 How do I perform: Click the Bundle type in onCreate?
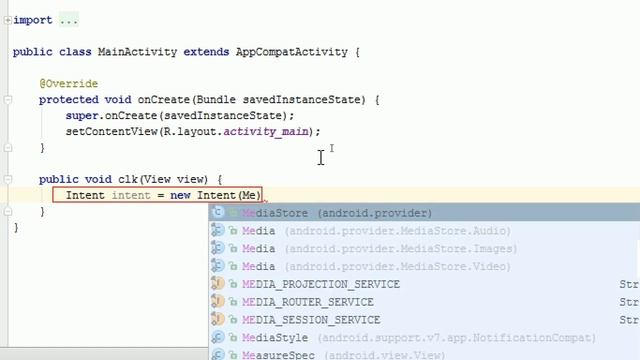pos(216,100)
